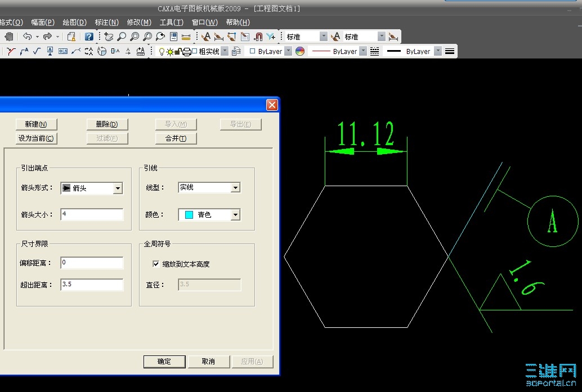Click the 偏移距离 input field
582x392 pixels.
pos(92,263)
